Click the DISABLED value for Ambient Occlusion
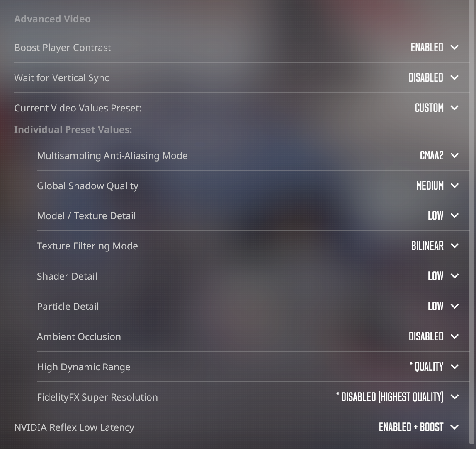476x449 pixels. click(426, 337)
